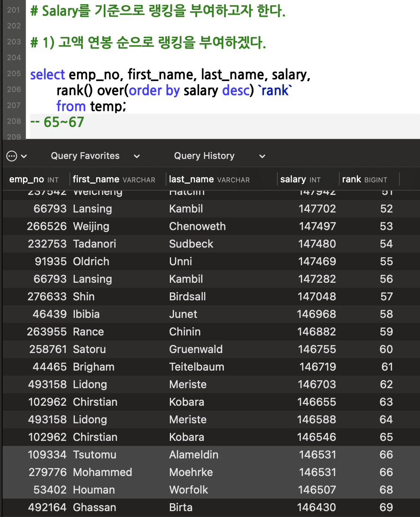The height and width of the screenshot is (517, 420).
Task: Open the Query History dropdown
Action: coord(220,156)
